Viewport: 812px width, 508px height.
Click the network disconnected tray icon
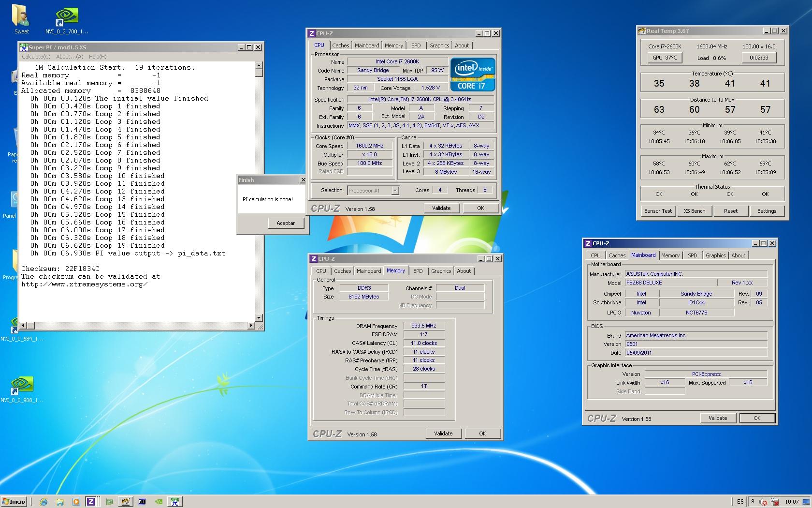(x=774, y=502)
